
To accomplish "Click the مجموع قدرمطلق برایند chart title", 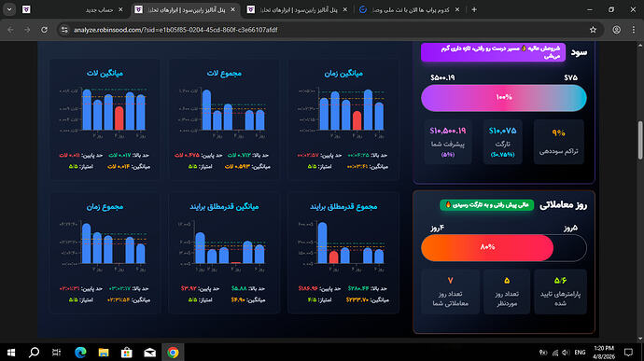I will [343, 206].
